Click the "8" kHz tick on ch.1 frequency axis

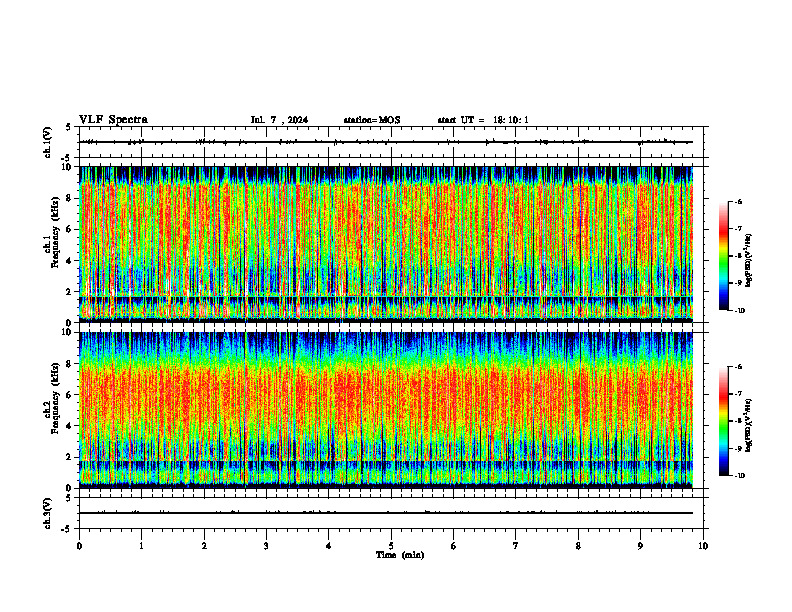click(70, 198)
